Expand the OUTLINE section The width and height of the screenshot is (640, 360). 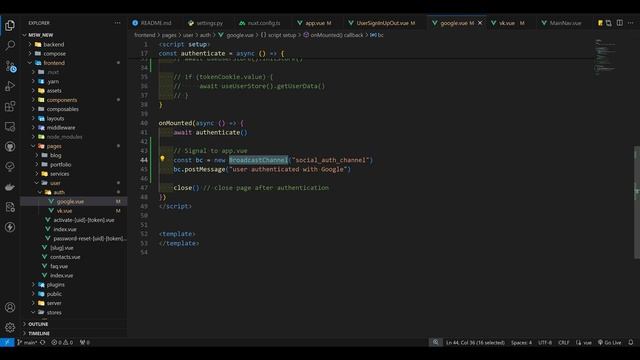click(x=38, y=324)
